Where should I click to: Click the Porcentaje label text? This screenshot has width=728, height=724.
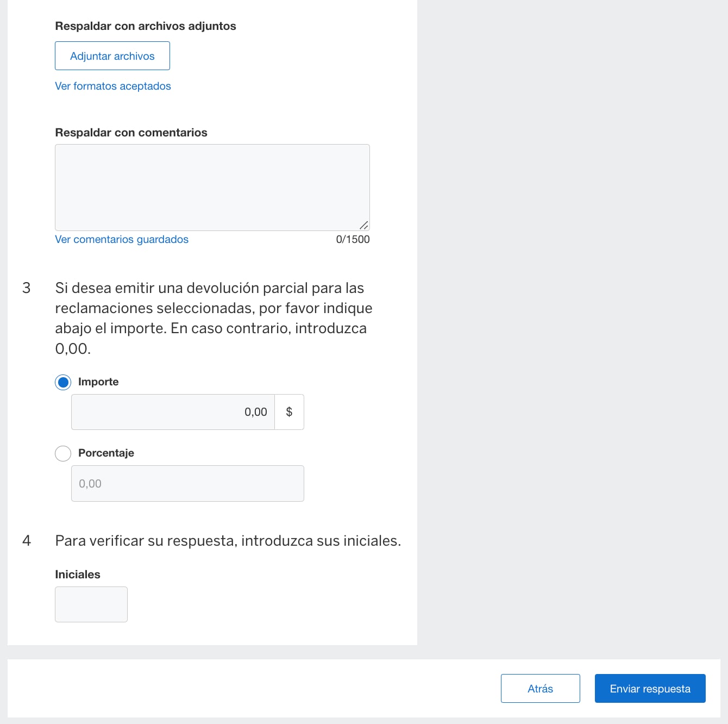106,453
